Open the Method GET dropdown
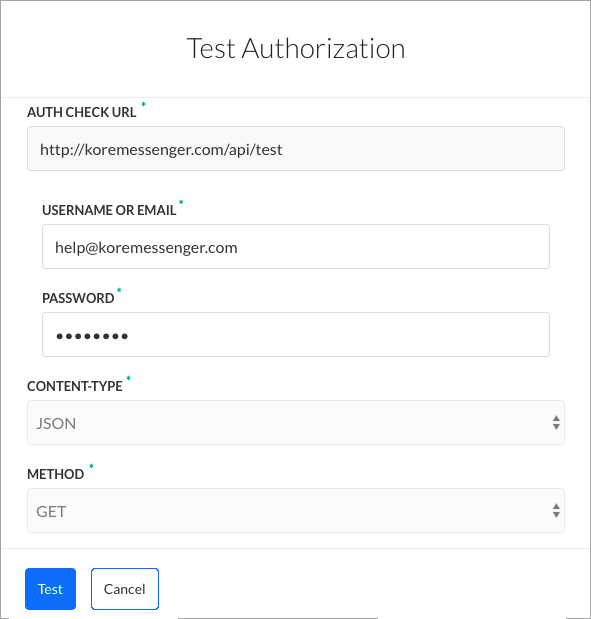The width and height of the screenshot is (591, 619). click(296, 510)
